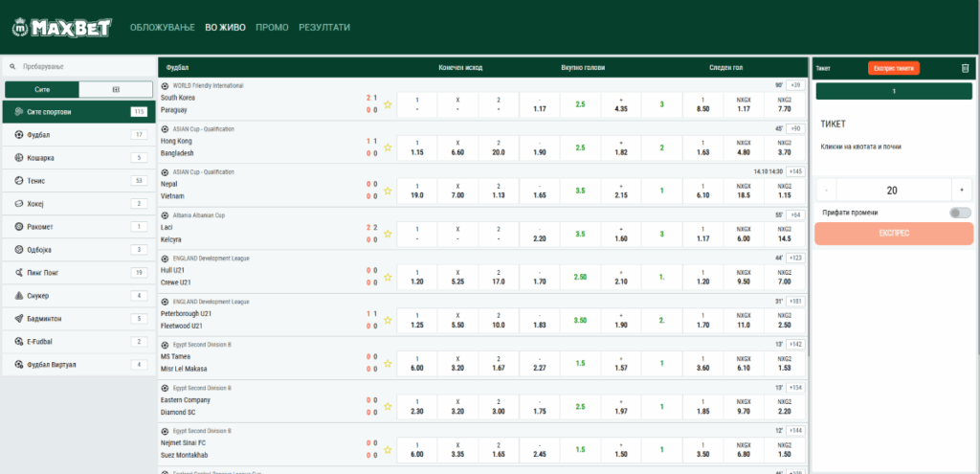The image size is (980, 474).
Task: Switch to the grid view toggle beside Сите
Action: click(x=116, y=89)
